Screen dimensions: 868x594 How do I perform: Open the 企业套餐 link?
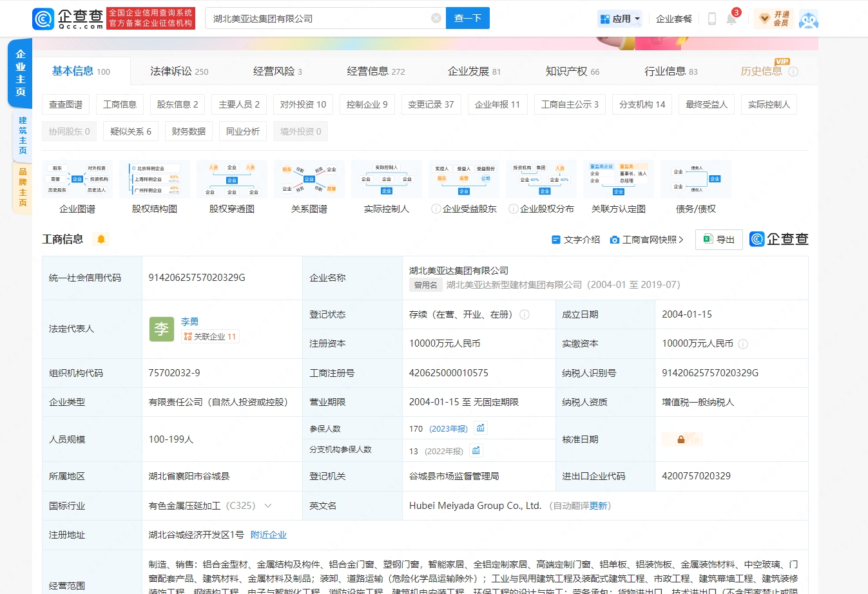coord(674,19)
